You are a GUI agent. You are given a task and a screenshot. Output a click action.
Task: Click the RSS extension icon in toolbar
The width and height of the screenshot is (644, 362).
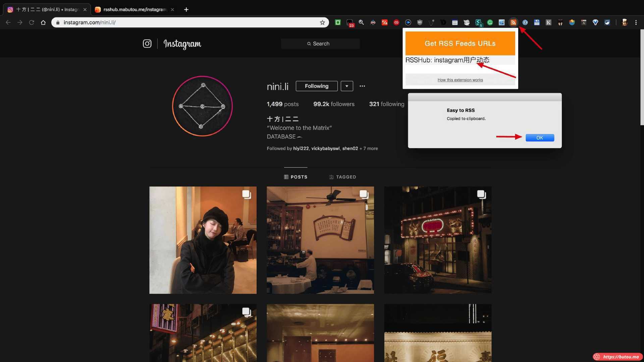(513, 22)
